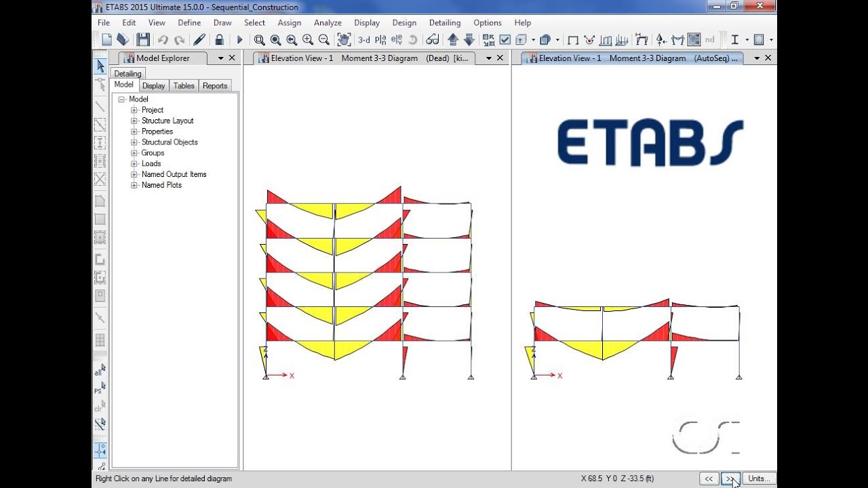
Task: Click Restore Full View zoom icon
Action: point(276,40)
